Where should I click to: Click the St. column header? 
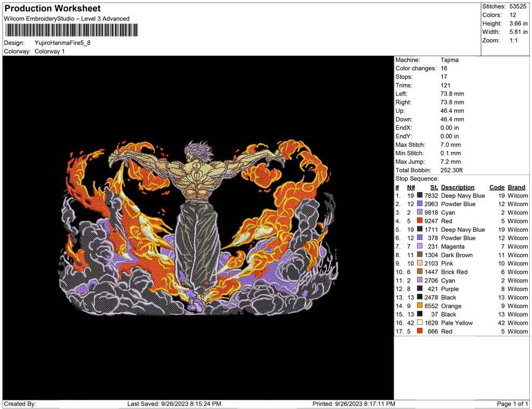coord(434,187)
